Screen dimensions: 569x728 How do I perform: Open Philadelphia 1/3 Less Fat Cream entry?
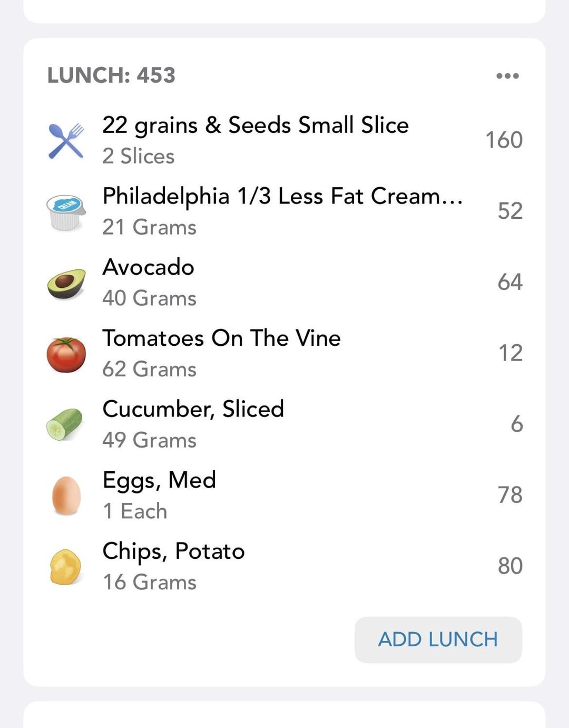point(284,211)
